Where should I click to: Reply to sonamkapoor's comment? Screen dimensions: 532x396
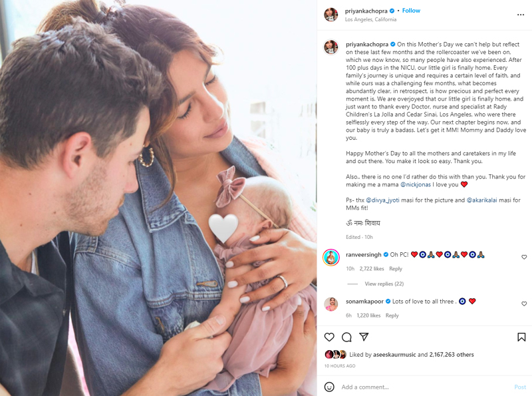392,315
